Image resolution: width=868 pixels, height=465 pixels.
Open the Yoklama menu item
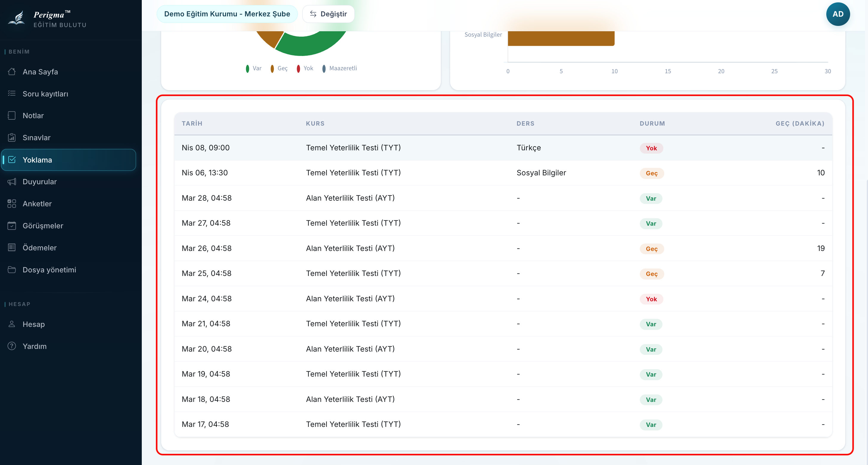[69, 160]
